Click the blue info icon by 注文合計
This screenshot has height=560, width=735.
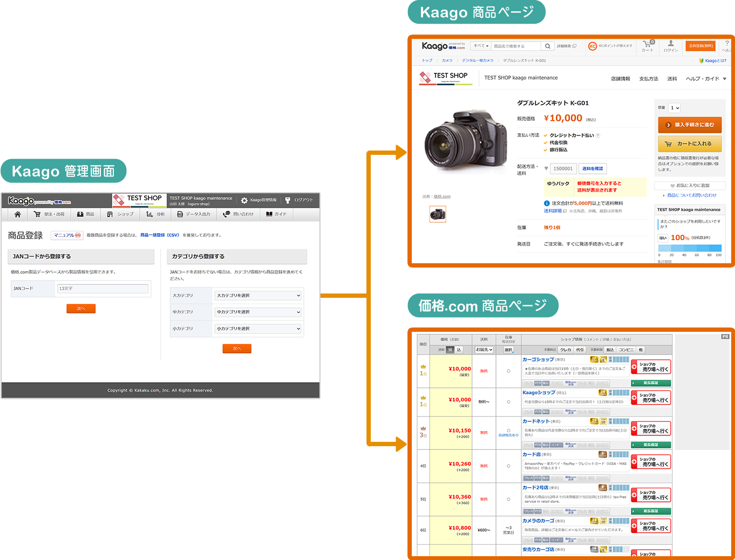[547, 203]
